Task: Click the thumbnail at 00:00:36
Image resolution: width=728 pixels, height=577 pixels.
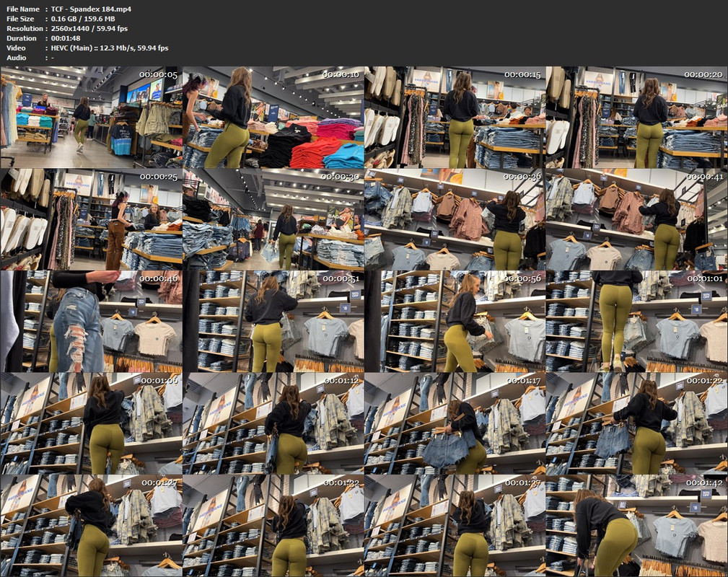Action: [455, 219]
